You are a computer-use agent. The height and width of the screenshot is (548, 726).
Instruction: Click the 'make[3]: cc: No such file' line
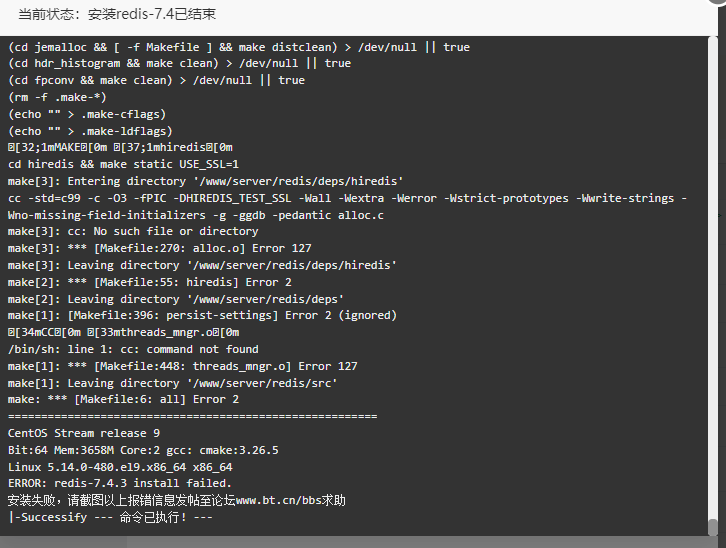point(133,231)
